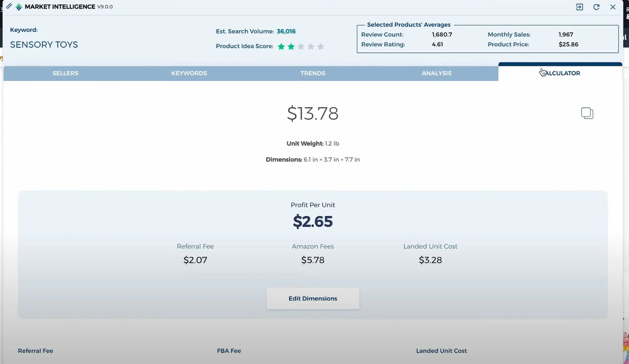This screenshot has height=364, width=629.
Task: Select the Calculator tab
Action: [560, 73]
